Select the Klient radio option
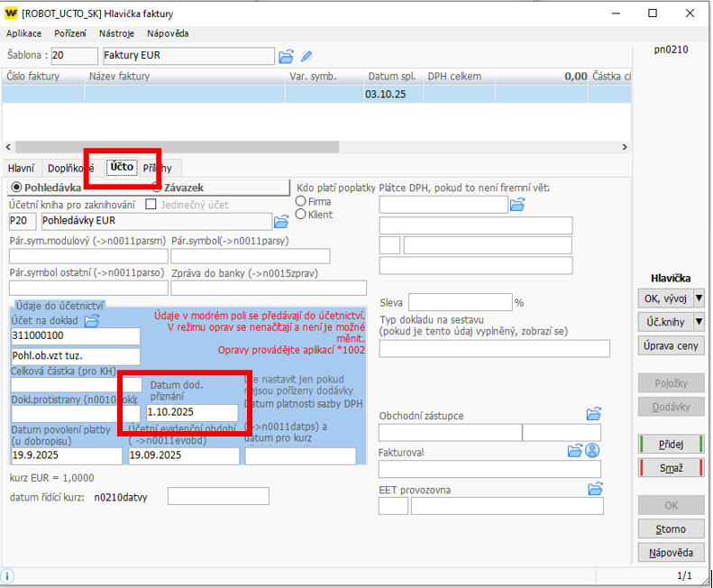Screen dimensions: 713x588 (301, 215)
